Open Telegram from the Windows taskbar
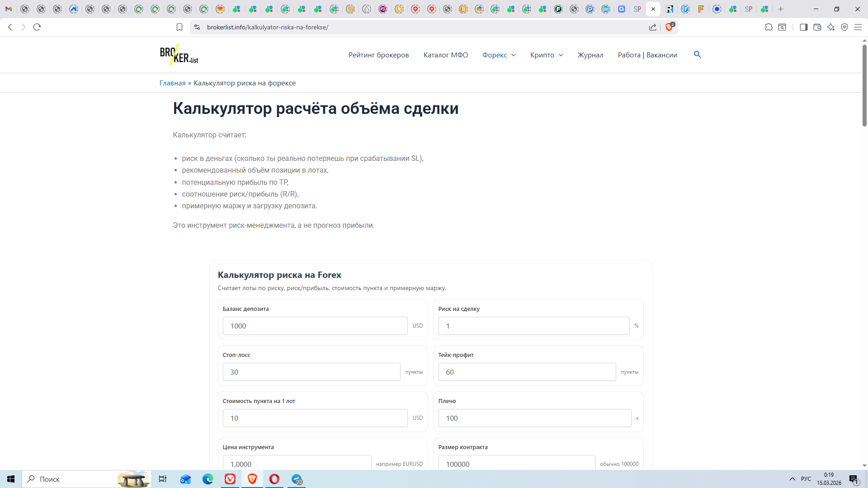 click(x=297, y=479)
